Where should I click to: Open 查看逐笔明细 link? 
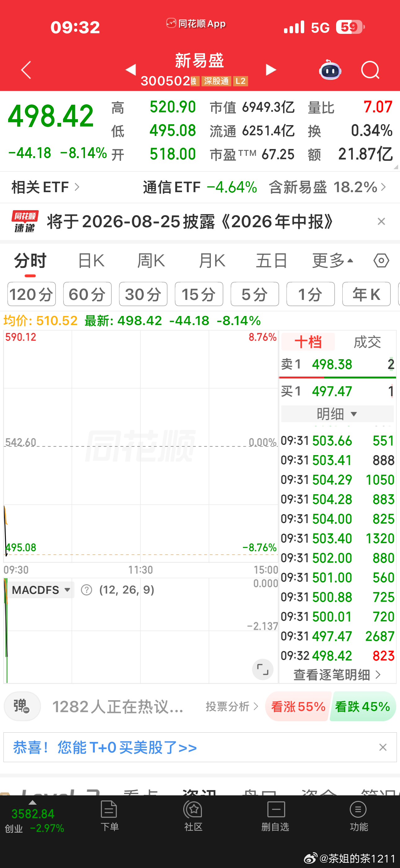[337, 675]
